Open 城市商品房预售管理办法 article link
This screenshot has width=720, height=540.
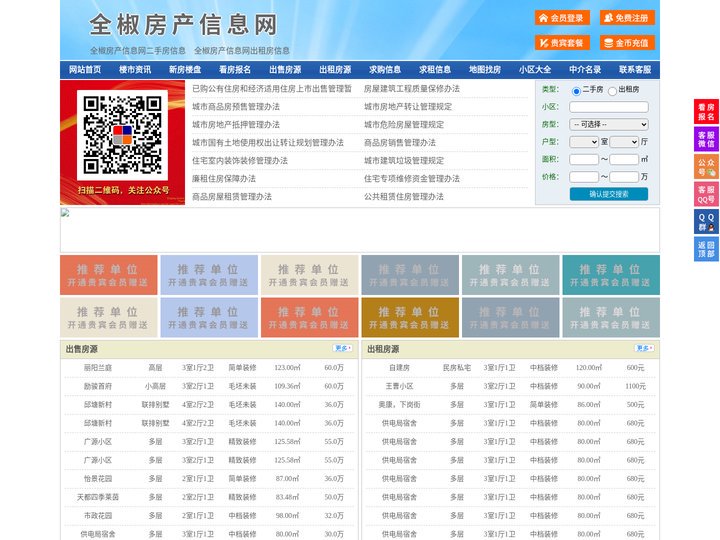236,107
